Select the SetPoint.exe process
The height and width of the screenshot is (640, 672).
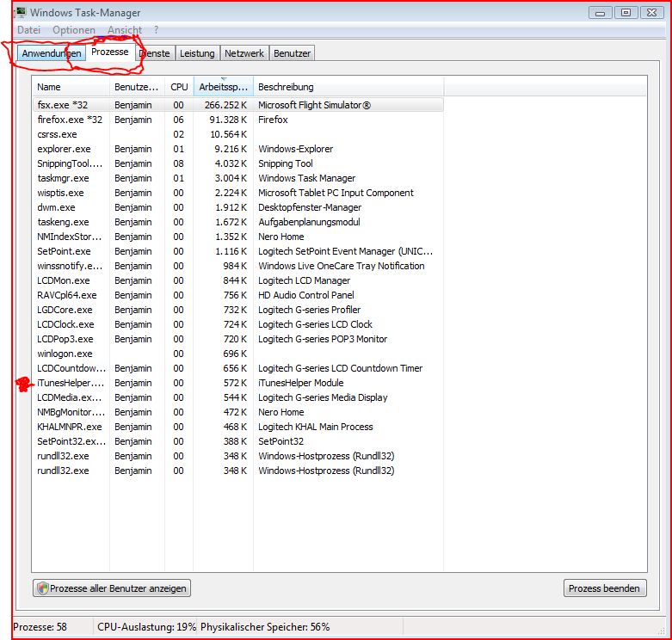click(x=237, y=251)
